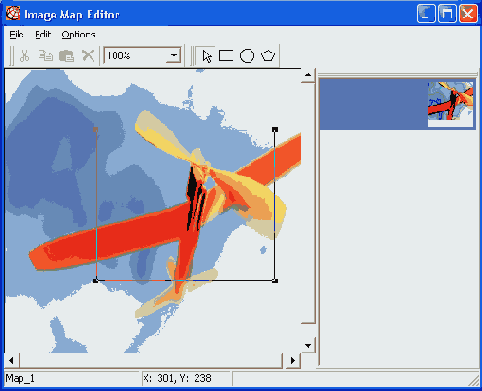
Task: Select the airplane thumbnail in right panel
Action: point(450,104)
